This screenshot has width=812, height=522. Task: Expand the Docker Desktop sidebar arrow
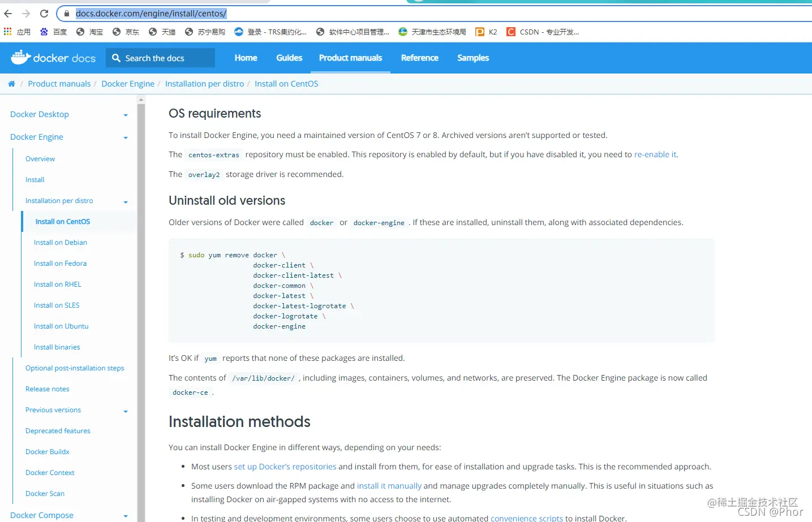pos(126,115)
